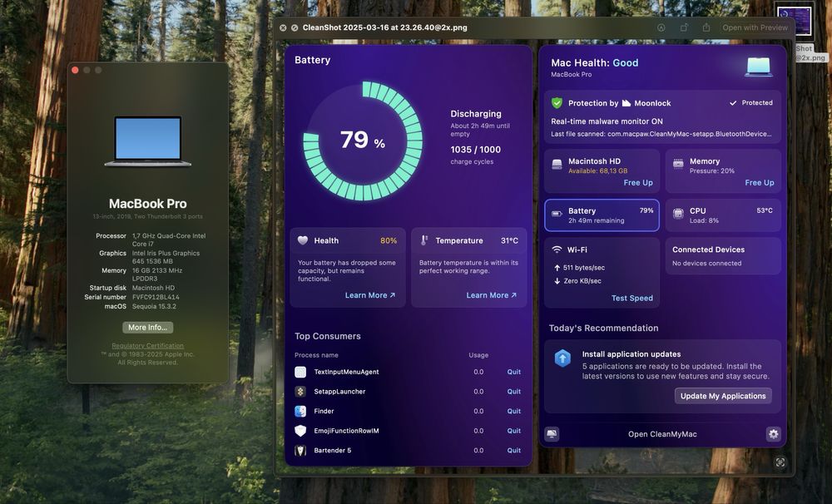Click the "Top Consumers" section heading

pyautogui.click(x=327, y=336)
